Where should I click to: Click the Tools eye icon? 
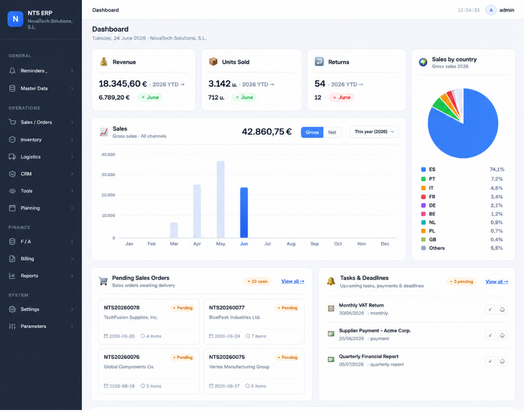[12, 191]
